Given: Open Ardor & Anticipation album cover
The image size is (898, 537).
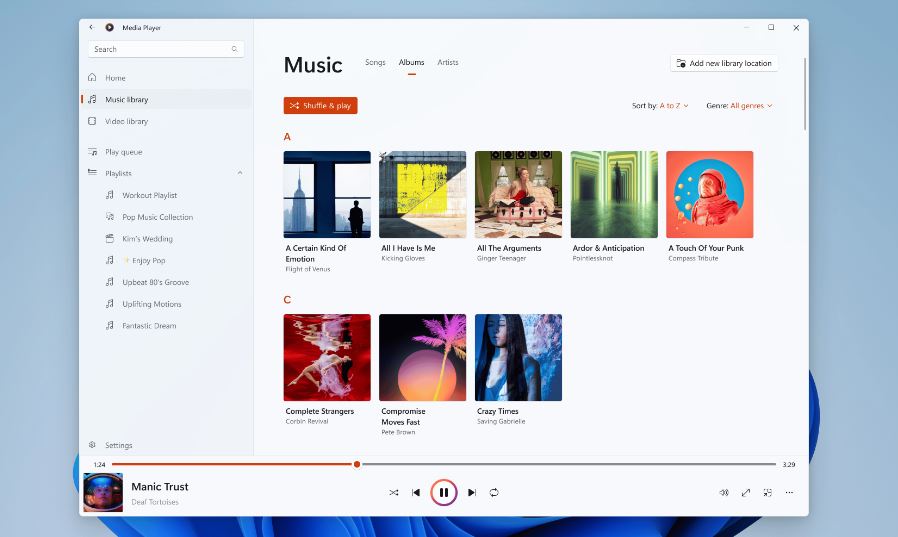Looking at the screenshot, I should [x=614, y=195].
